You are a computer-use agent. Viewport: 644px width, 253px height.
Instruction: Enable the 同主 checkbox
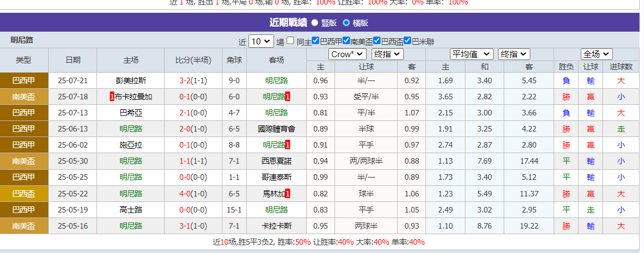(291, 41)
